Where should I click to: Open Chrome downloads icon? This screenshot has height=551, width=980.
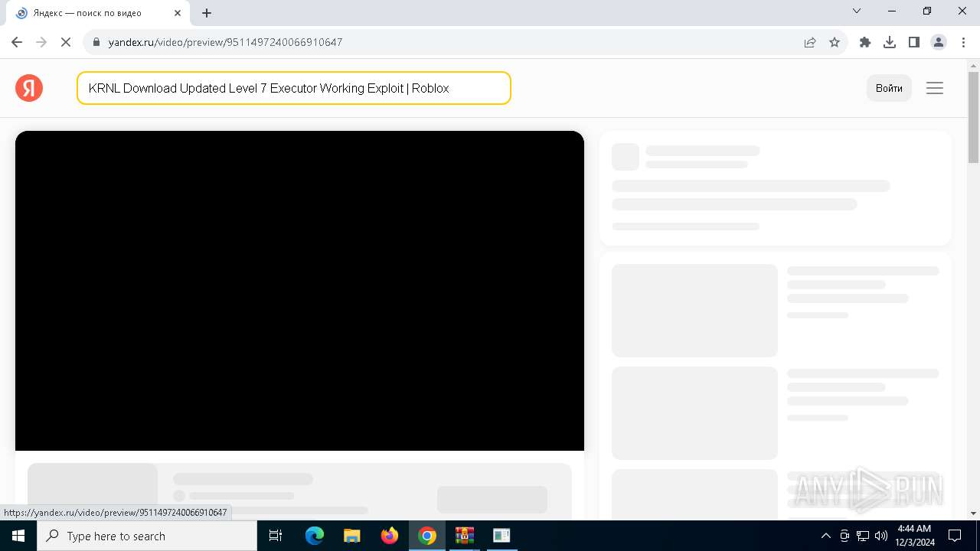coord(890,42)
